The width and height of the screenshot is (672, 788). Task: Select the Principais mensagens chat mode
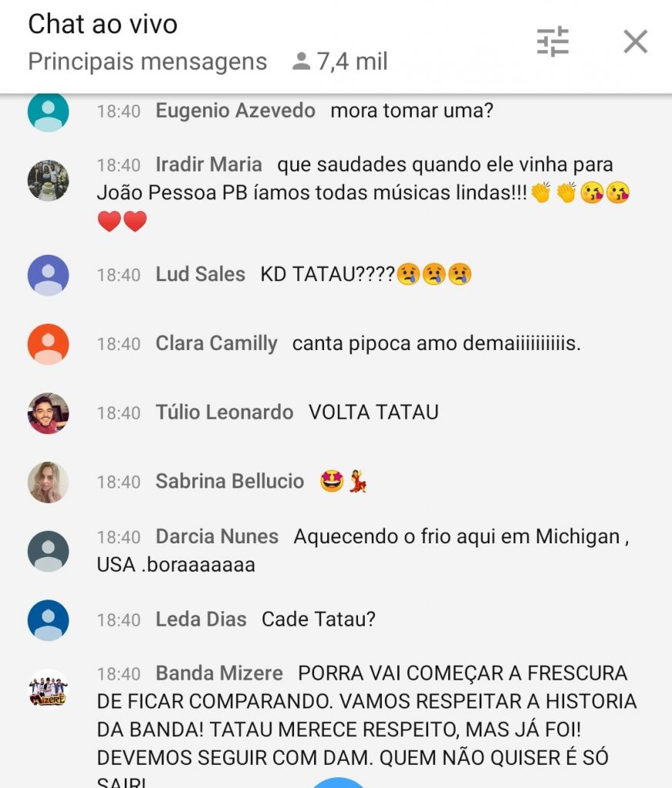click(x=147, y=62)
